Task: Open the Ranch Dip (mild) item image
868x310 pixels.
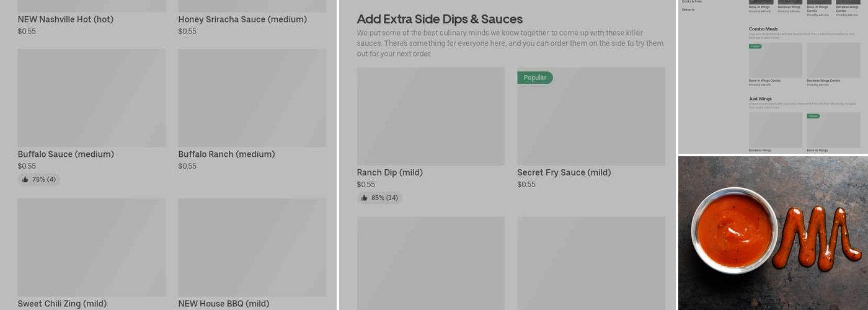Action: click(430, 116)
